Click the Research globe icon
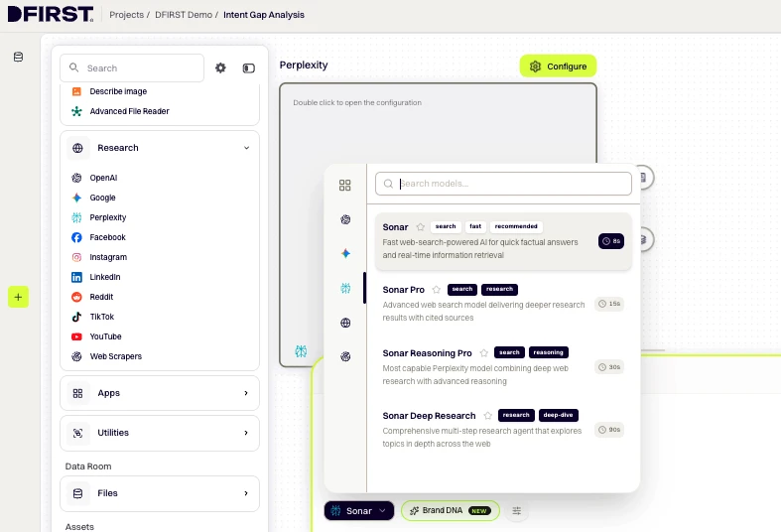Image resolution: width=781 pixels, height=532 pixels. click(x=77, y=148)
